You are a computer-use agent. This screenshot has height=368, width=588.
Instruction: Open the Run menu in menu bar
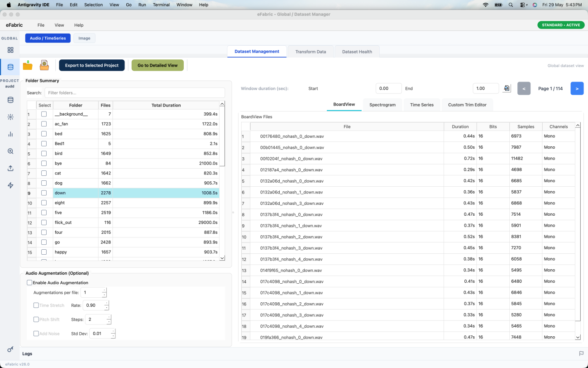point(142,5)
